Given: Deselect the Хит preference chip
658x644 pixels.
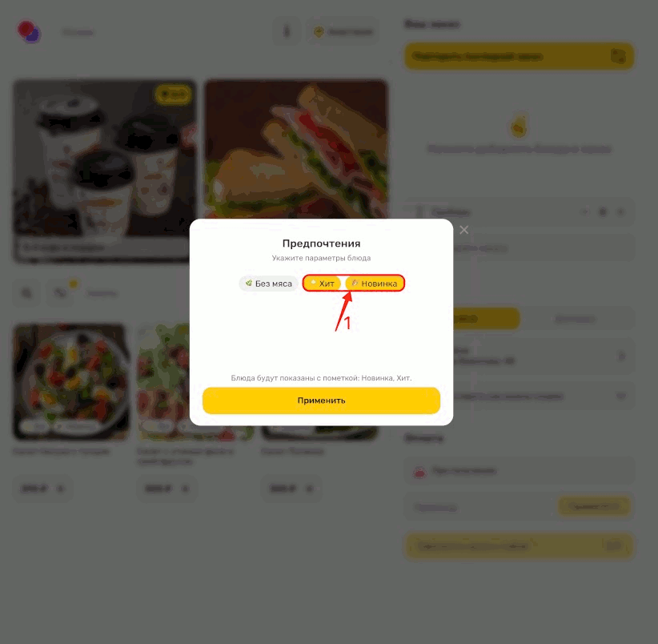Looking at the screenshot, I should pyautogui.click(x=323, y=284).
